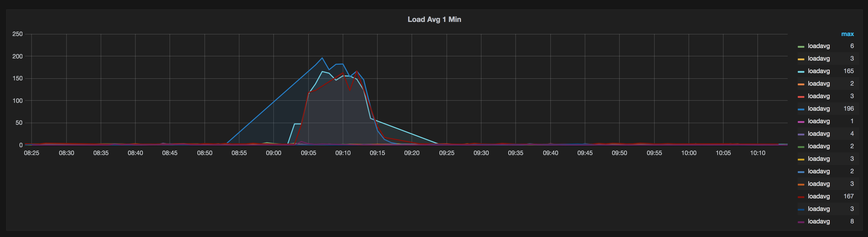Toggle the loadavg series with max 4
This screenshot has height=237, width=868.
coord(819,134)
